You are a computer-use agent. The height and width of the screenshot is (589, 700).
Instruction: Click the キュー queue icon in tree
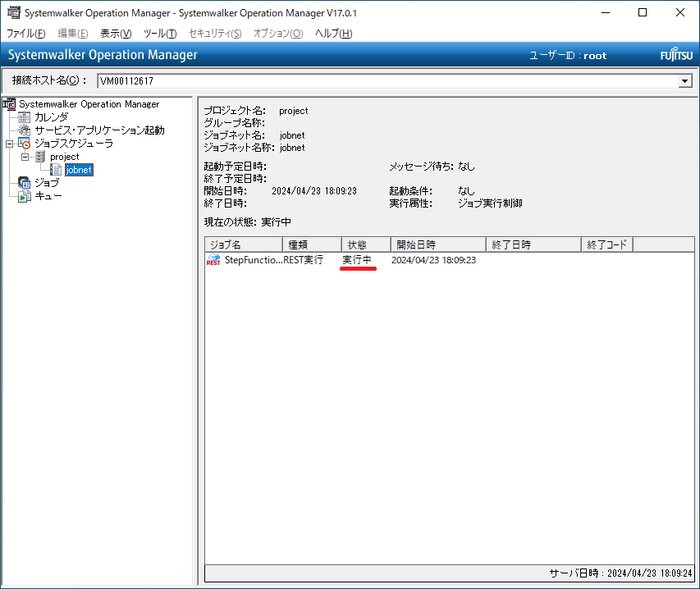tap(25, 196)
